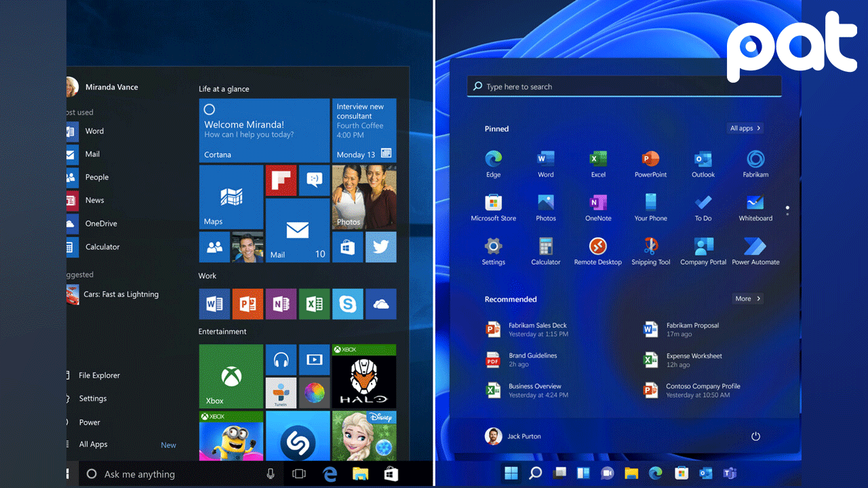
Task: Expand All apps in Windows 11 Start
Action: pyautogui.click(x=745, y=128)
